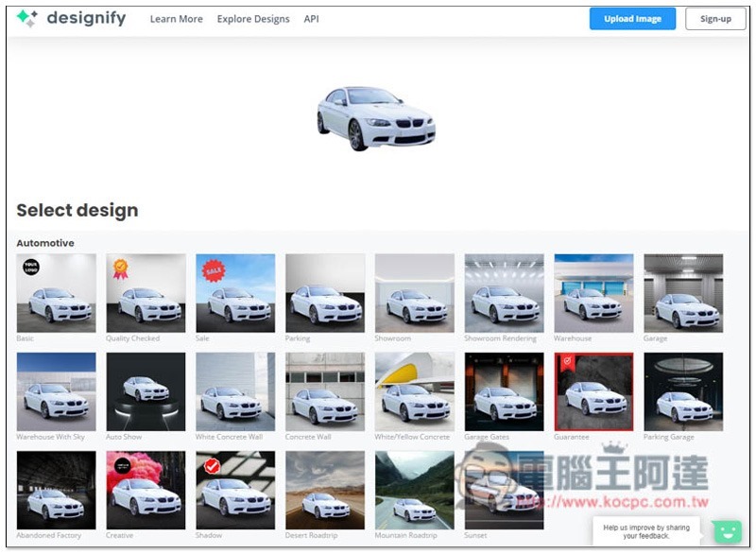The image size is (756, 554).
Task: Select the White/Yellow Concrete thumbnail
Action: pos(415,391)
